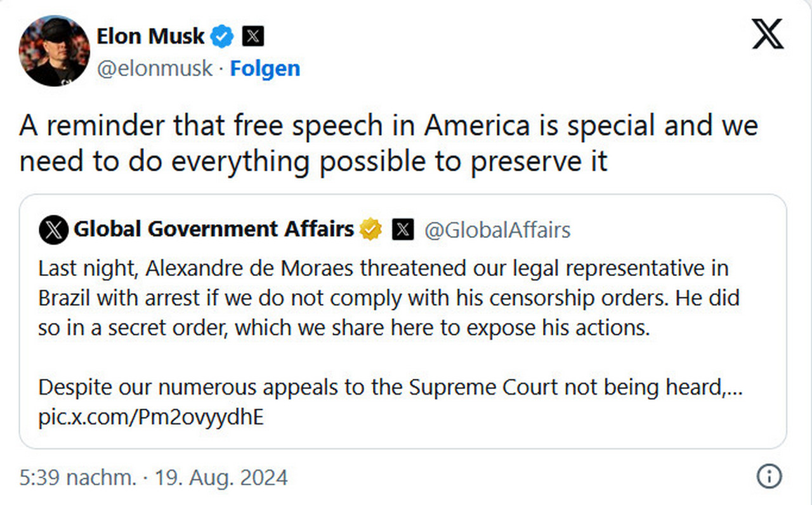Open the Global Government Affairs account name
The width and height of the screenshot is (812, 505).
(214, 229)
